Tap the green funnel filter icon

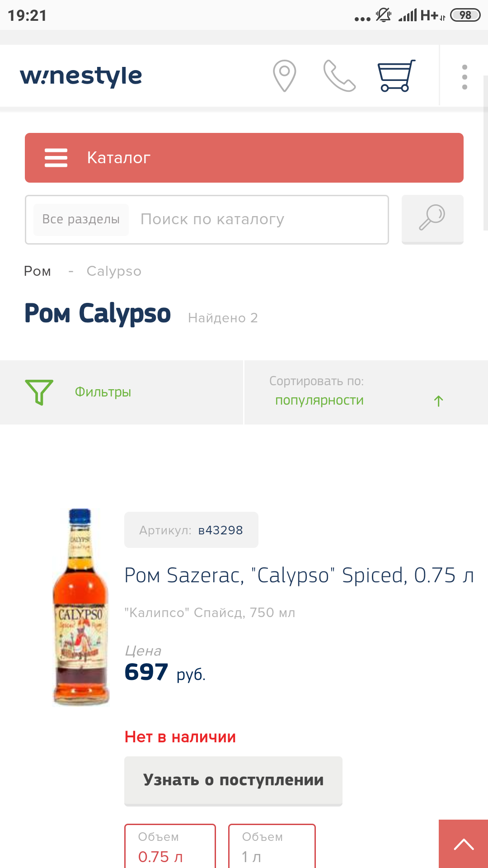[39, 392]
